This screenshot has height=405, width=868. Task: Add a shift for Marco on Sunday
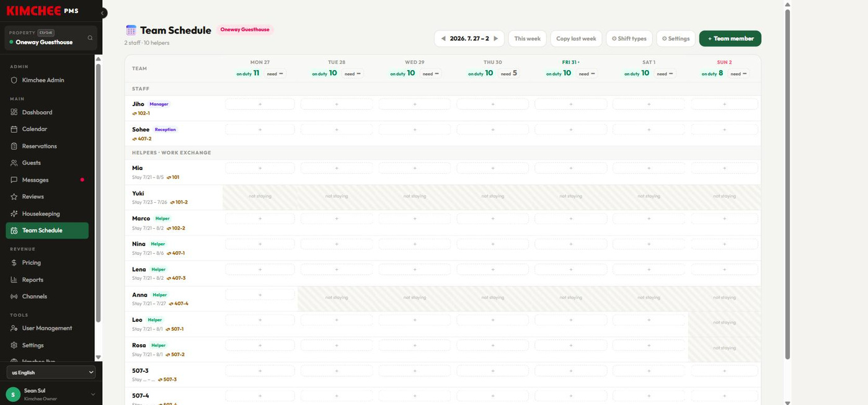click(x=724, y=218)
